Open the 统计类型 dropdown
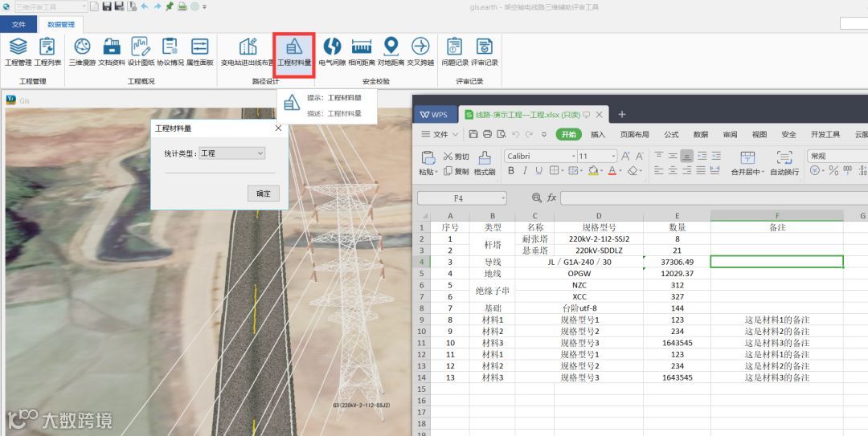Image resolution: width=868 pixels, height=436 pixels. [232, 153]
